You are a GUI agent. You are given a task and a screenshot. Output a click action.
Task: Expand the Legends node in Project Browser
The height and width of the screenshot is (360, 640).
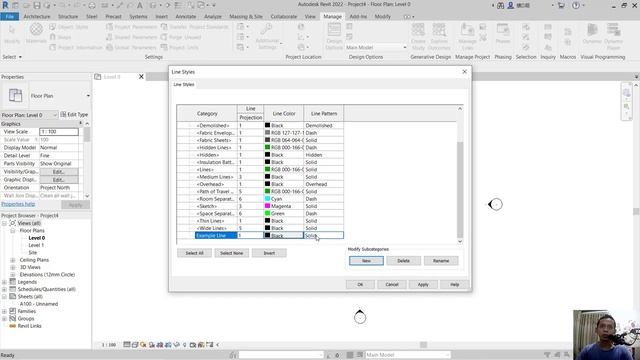tap(4, 282)
